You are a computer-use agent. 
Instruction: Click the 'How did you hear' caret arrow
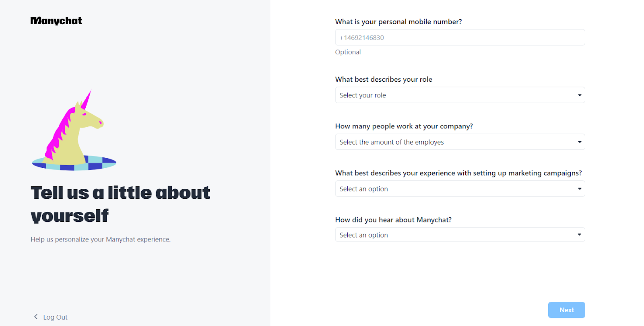580,235
